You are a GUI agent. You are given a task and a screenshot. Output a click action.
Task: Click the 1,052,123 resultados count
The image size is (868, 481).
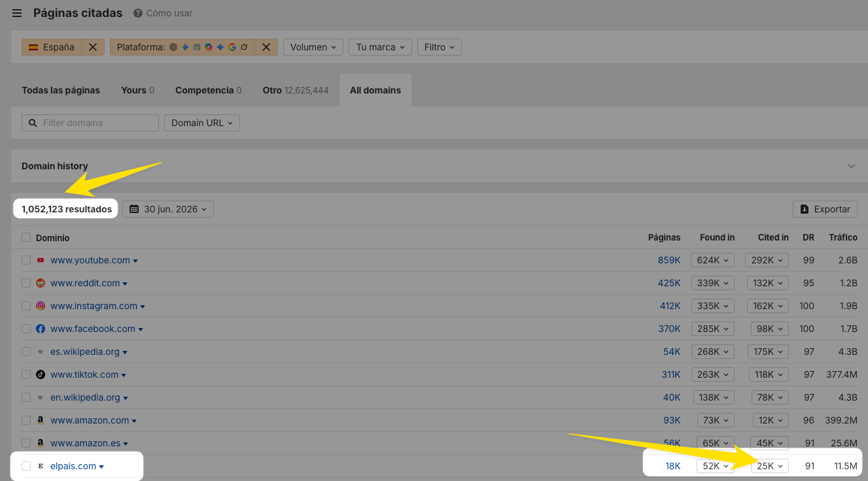(67, 209)
